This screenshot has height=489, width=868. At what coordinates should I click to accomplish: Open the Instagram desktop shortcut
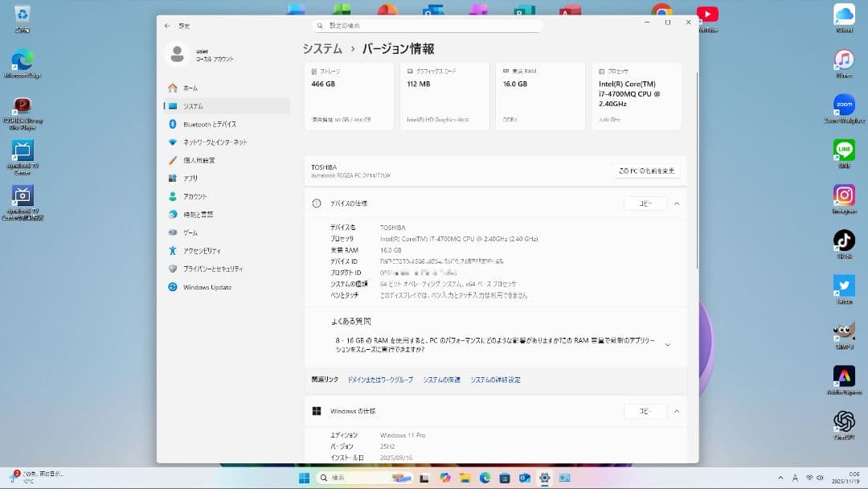click(844, 195)
